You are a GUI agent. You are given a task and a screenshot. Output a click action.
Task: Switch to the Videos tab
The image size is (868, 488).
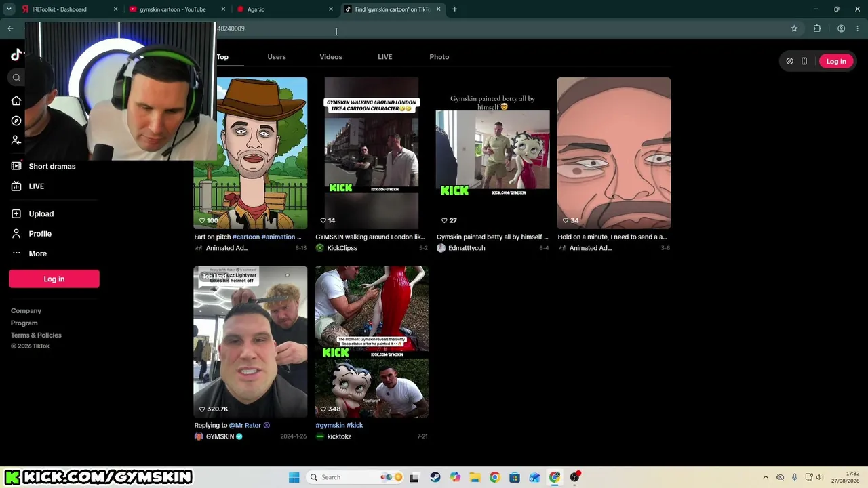click(331, 57)
